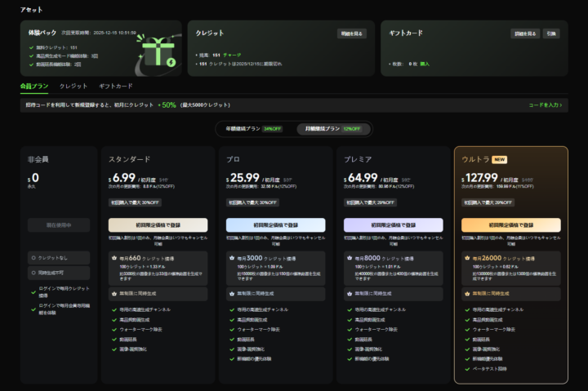Click circle icon next to 同時生成不可
588x391 pixels.
33,272
